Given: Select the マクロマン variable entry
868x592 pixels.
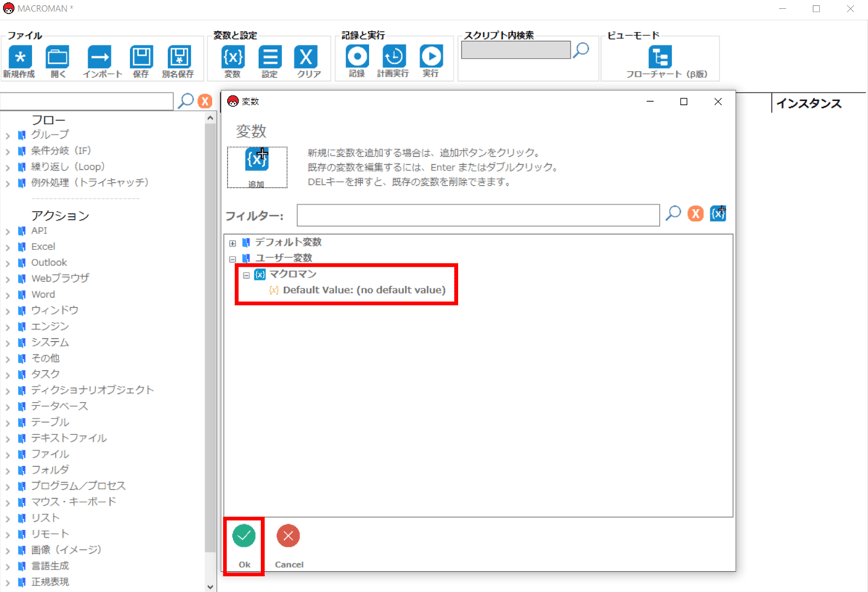Looking at the screenshot, I should click(x=293, y=274).
